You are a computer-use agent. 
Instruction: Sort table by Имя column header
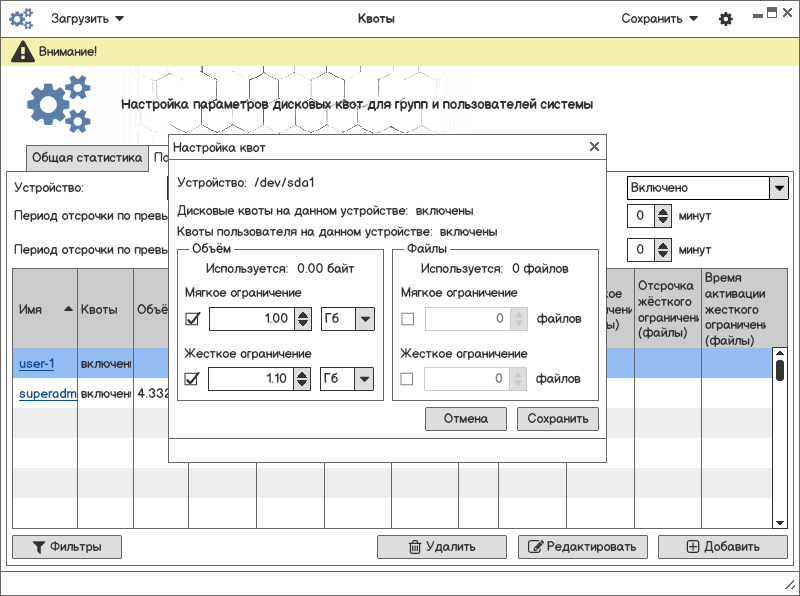[45, 309]
